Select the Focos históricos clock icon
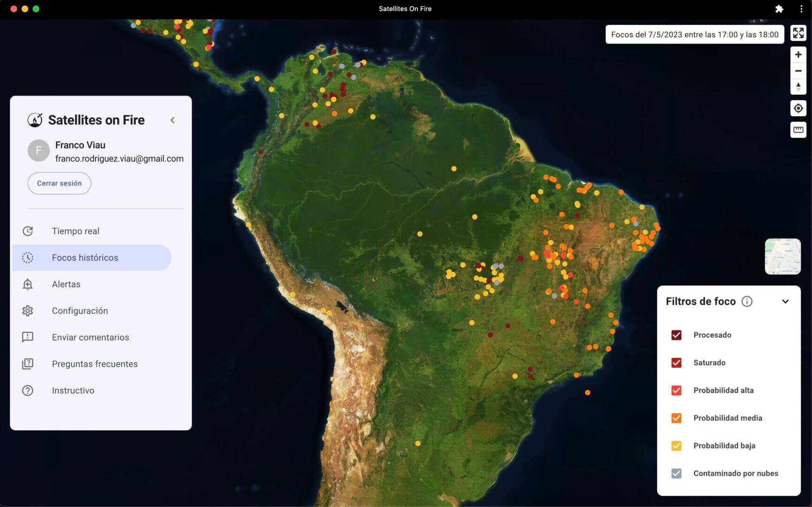 pos(28,257)
